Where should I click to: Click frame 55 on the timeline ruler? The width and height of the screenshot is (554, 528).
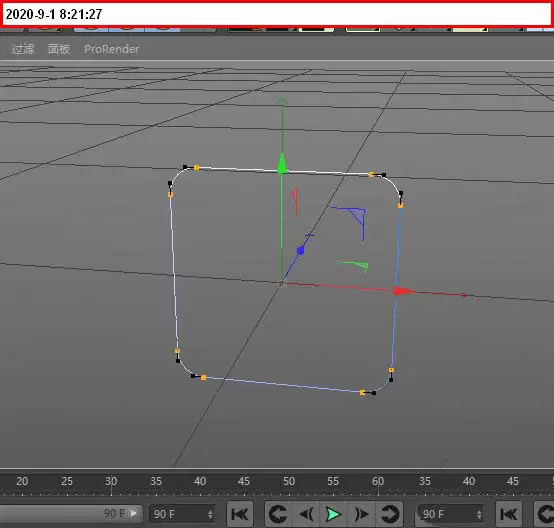point(333,481)
